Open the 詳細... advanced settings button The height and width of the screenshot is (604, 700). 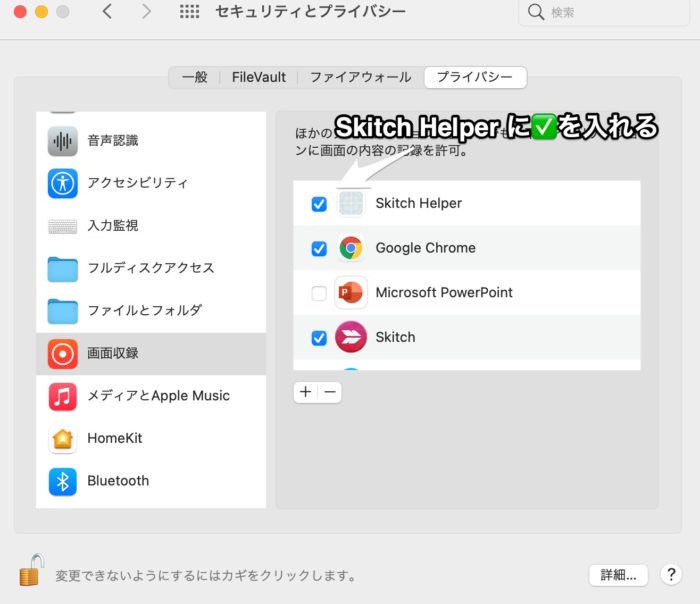(x=618, y=575)
